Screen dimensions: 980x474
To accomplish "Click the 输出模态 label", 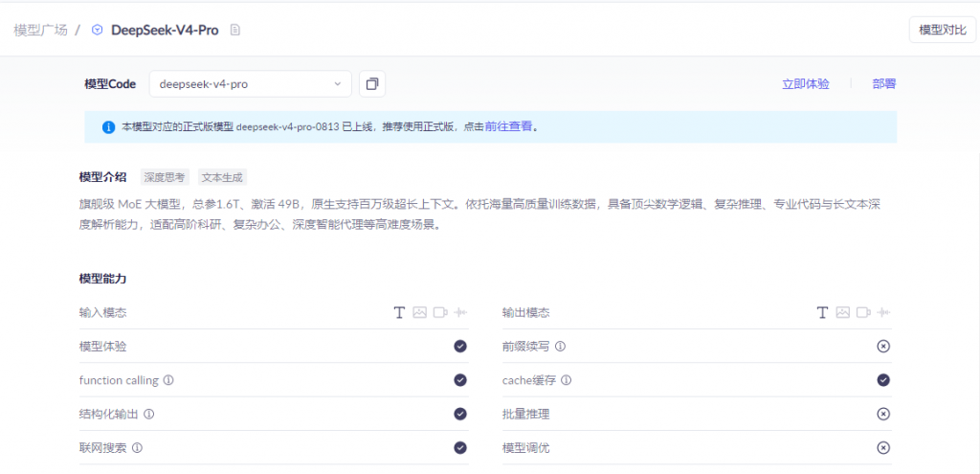I will (x=526, y=313).
